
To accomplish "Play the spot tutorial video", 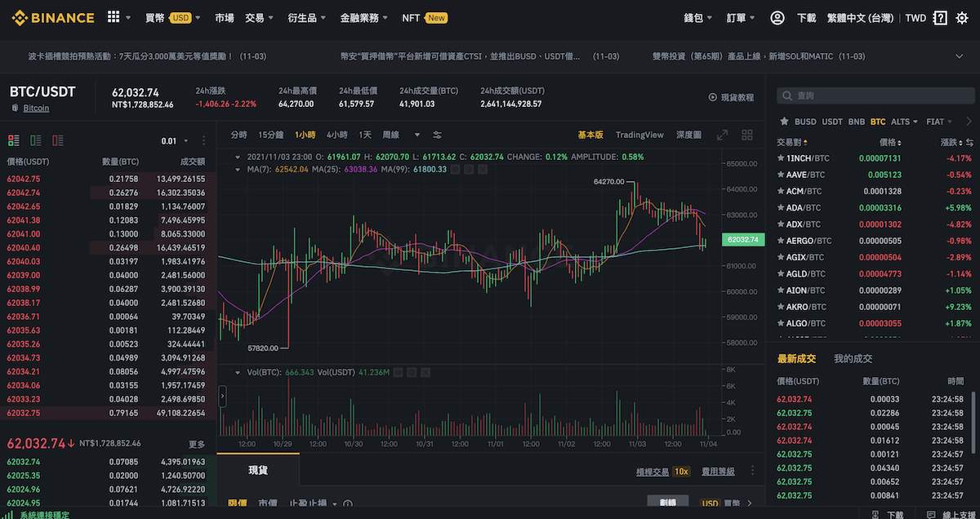I will click(x=731, y=97).
